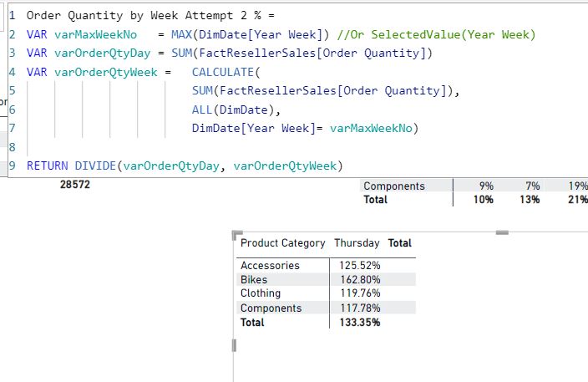This screenshot has width=588, height=382.
Task: Click ALL(DimDate) on line 6
Action: pyautogui.click(x=233, y=110)
